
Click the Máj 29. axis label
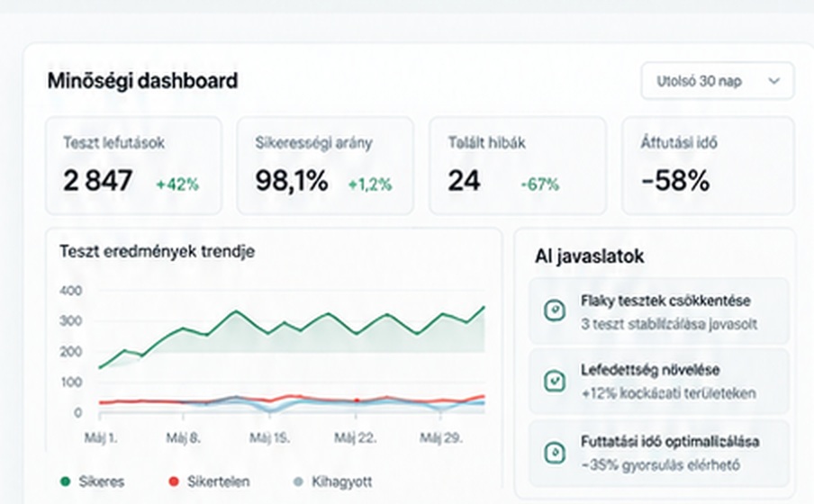coord(440,438)
